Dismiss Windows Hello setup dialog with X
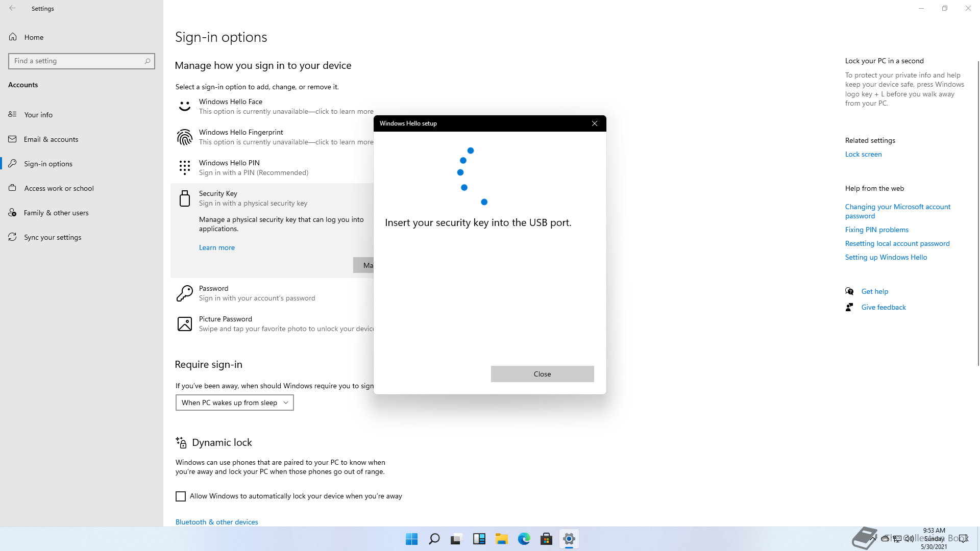The height and width of the screenshot is (551, 980). 594,123
